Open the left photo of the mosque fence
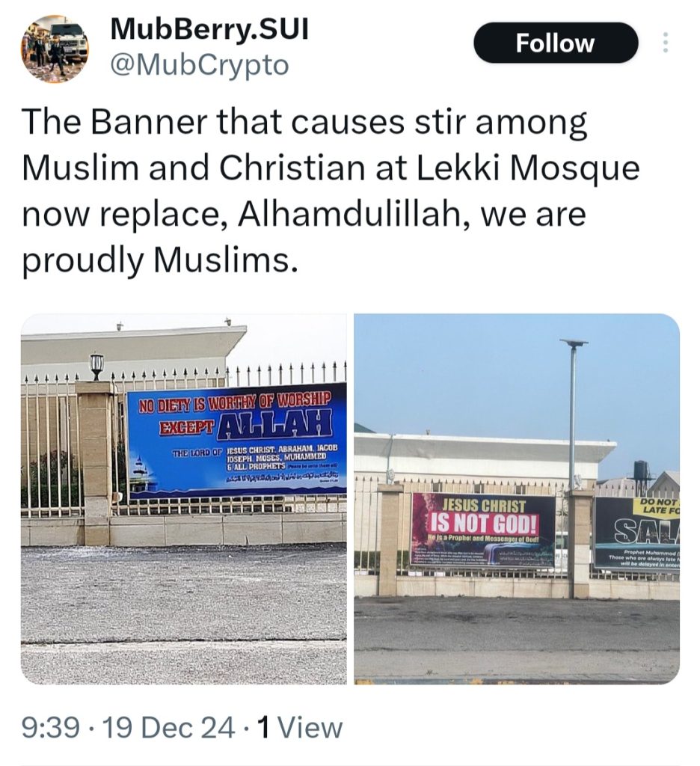Screen dimensions: 700x766 tap(184, 498)
